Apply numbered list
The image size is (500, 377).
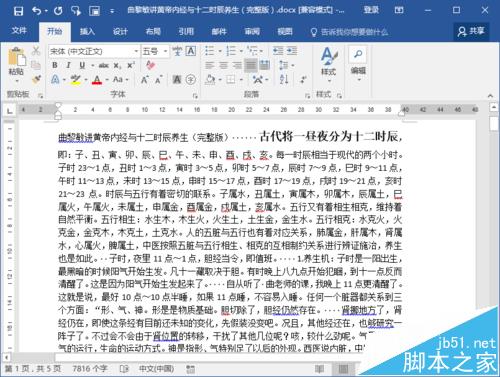tap(231, 51)
